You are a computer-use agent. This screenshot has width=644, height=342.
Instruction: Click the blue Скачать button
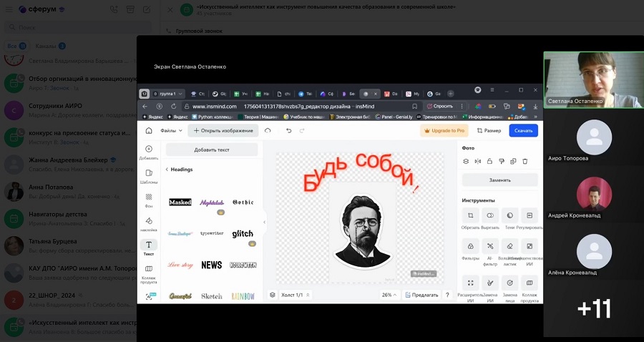(523, 130)
